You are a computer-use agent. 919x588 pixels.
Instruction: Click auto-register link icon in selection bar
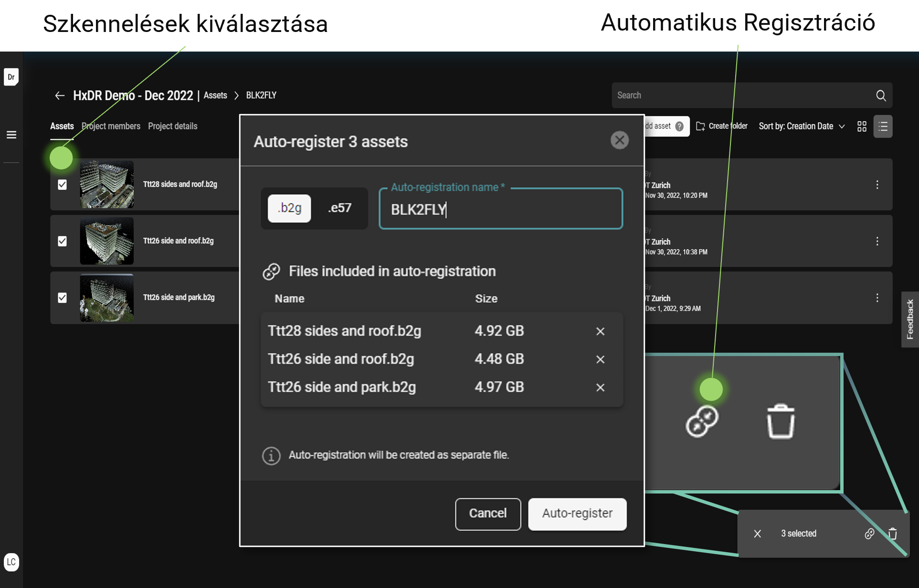tap(869, 534)
